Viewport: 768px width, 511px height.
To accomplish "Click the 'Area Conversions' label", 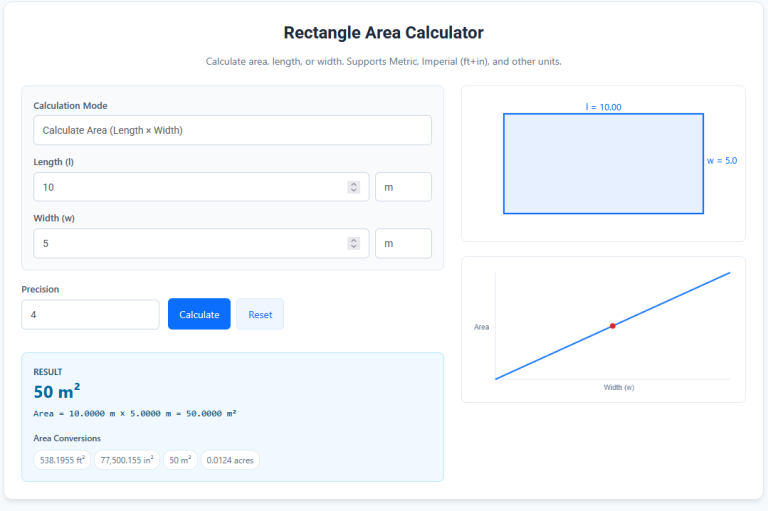I will (67, 438).
